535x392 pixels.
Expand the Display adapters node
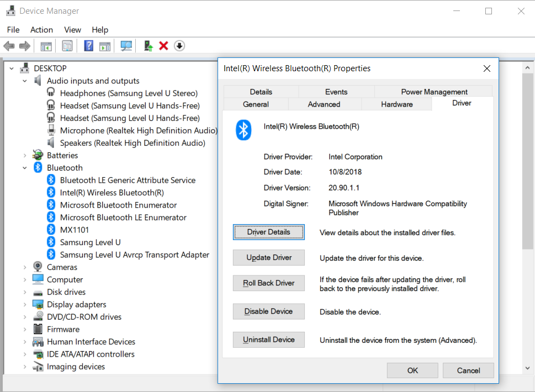(24, 304)
